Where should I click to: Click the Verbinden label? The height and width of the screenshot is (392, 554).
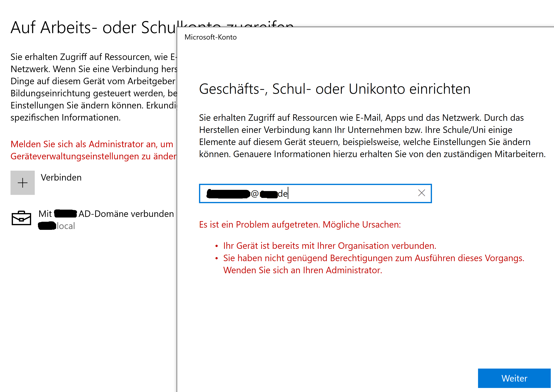61,177
